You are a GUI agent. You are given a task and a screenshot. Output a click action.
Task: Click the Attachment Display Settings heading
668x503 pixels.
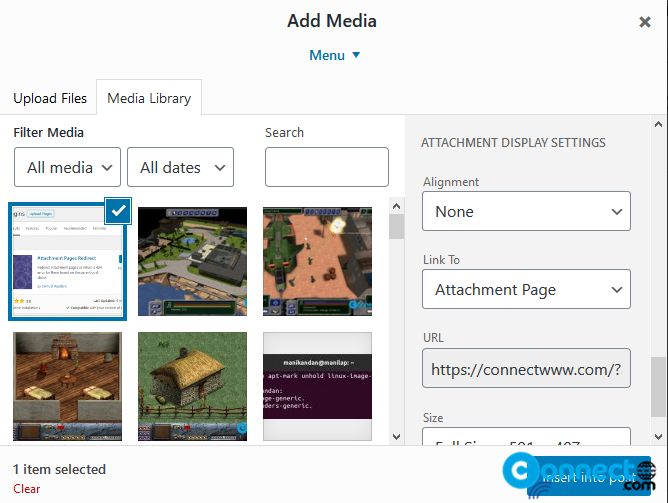pos(513,143)
